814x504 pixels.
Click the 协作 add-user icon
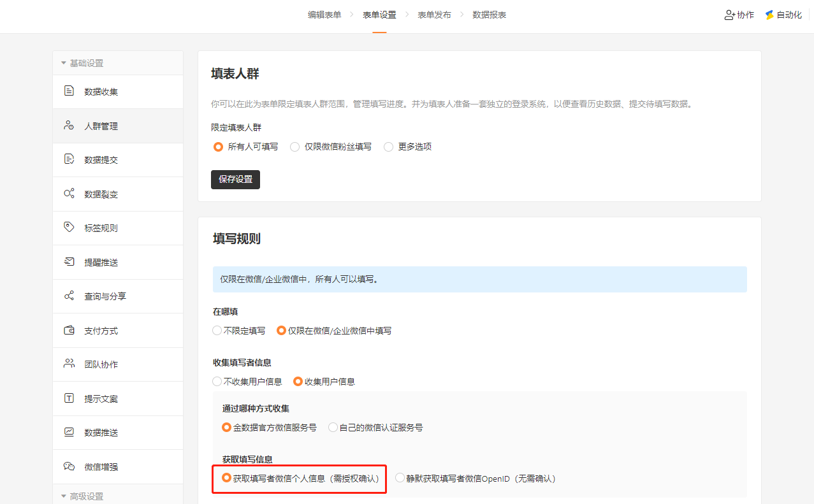pyautogui.click(x=730, y=15)
